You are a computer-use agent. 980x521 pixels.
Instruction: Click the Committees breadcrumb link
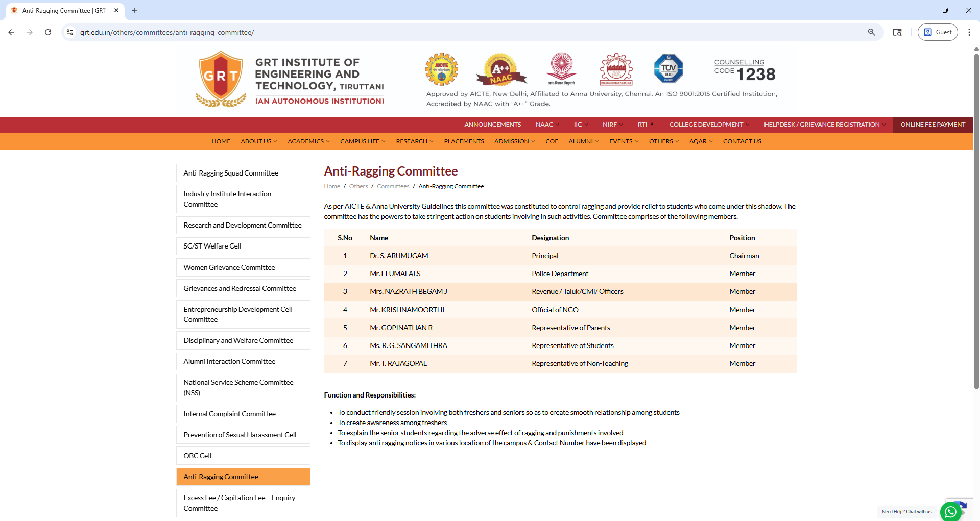(393, 186)
